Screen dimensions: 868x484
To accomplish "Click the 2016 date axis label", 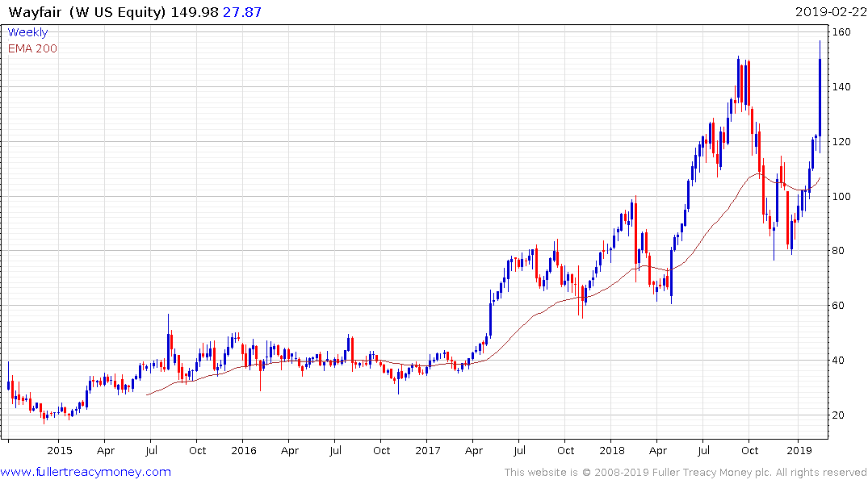I will coord(244,450).
